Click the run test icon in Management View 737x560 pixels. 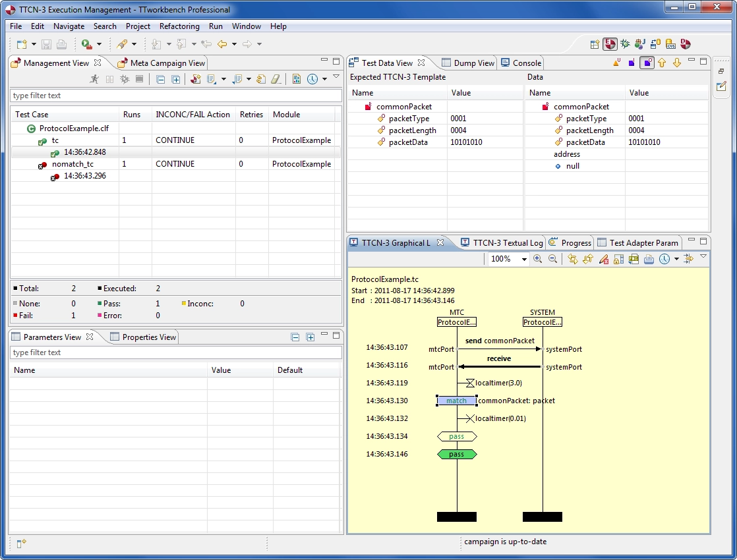tap(95, 79)
